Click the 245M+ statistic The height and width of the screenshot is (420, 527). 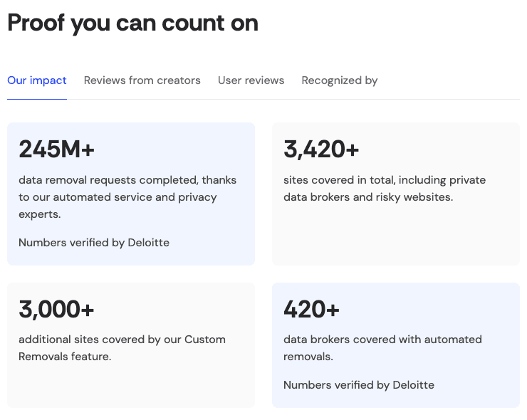(56, 149)
